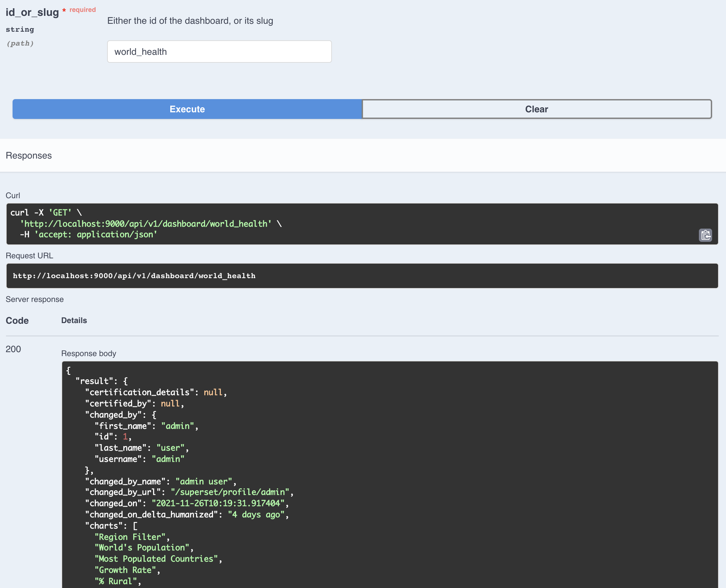
Task: Click the changed_on timestamp value
Action: click(x=218, y=503)
